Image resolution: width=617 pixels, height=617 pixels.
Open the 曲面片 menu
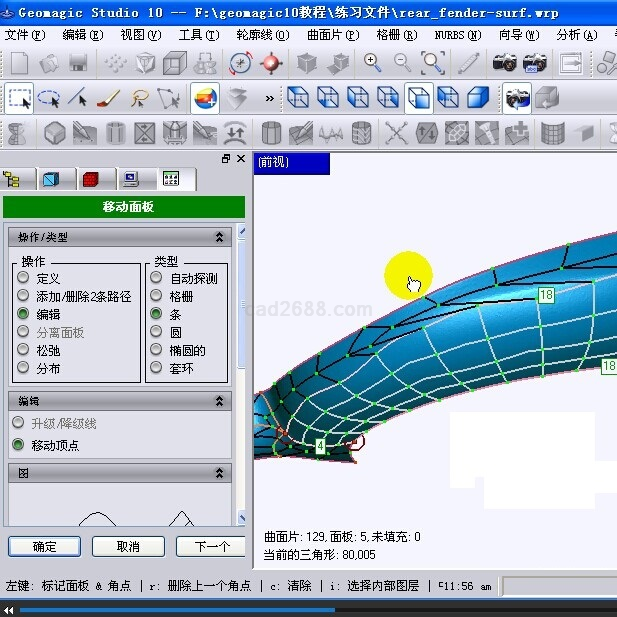point(332,34)
